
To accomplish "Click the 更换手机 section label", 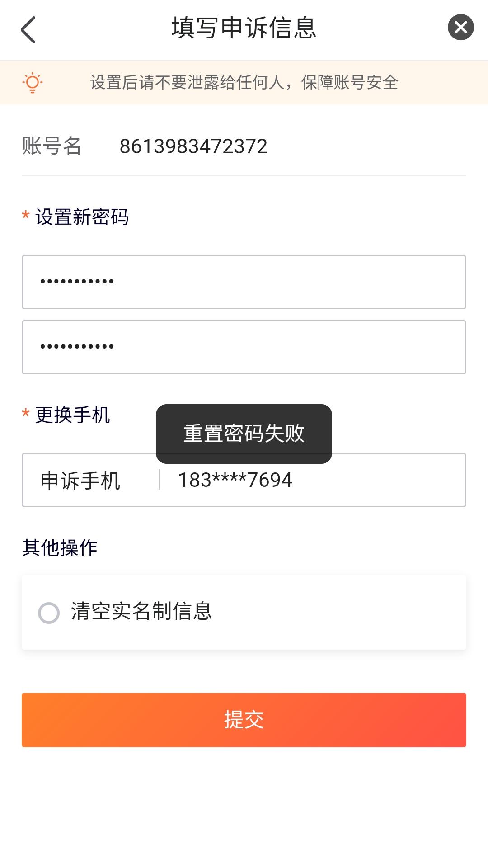I will click(x=73, y=415).
